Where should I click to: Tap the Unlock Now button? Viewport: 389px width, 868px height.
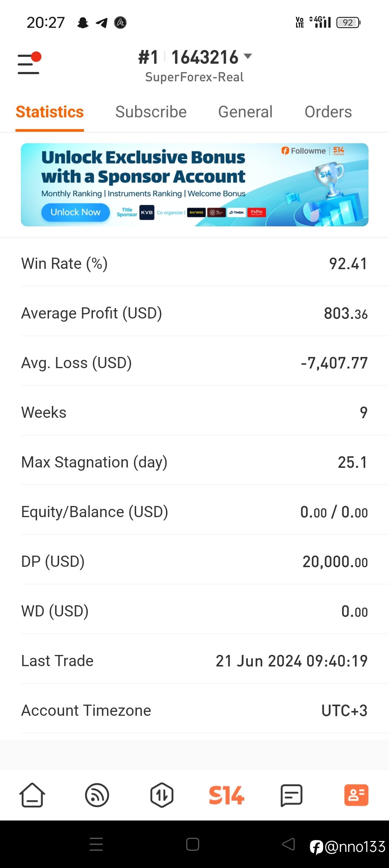76,212
